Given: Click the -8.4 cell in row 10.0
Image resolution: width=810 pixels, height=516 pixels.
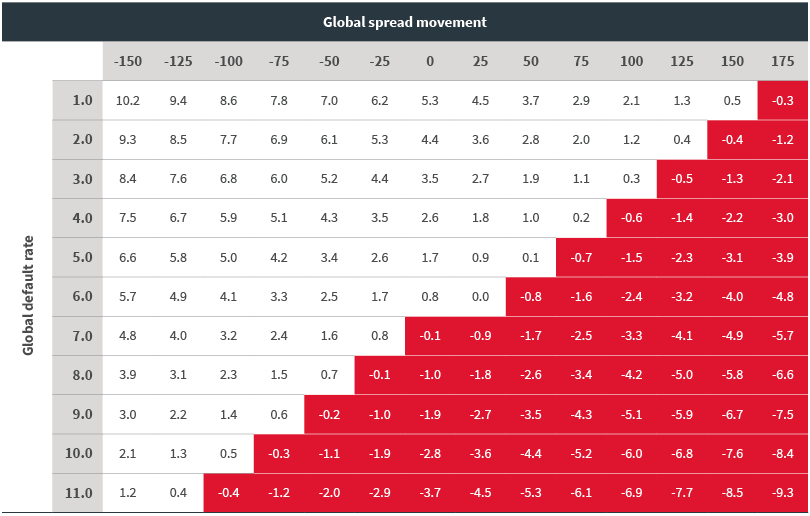Looking at the screenshot, I should pyautogui.click(x=782, y=453).
